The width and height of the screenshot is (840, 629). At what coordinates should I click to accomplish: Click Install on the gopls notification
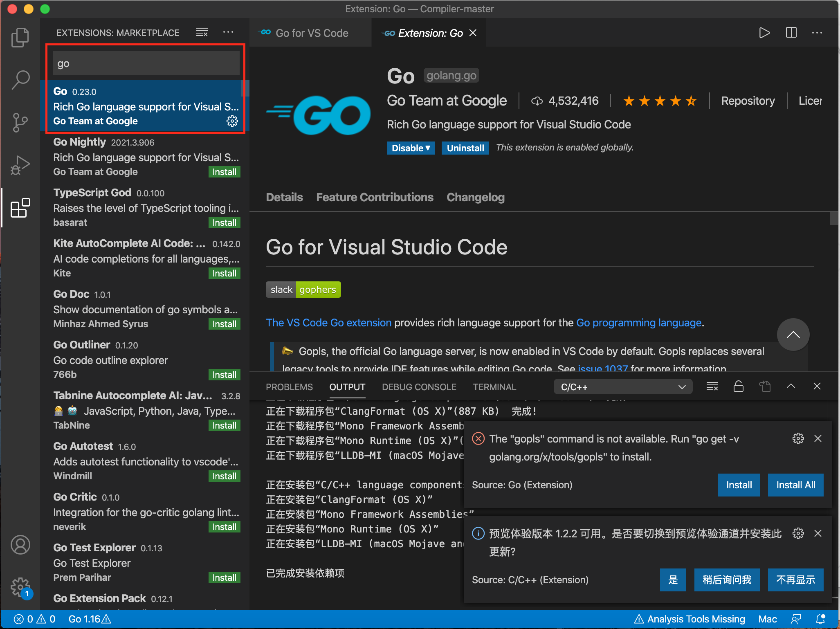pos(739,485)
